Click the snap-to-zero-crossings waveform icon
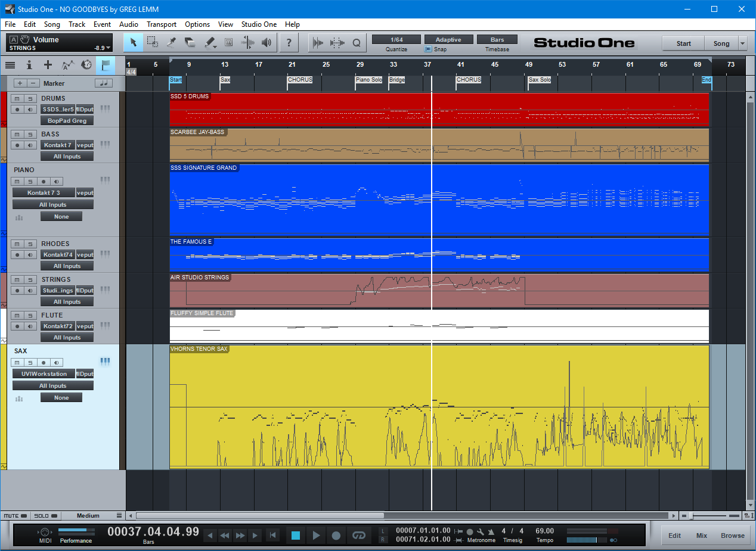Viewport: 756px width, 551px height. coord(318,42)
